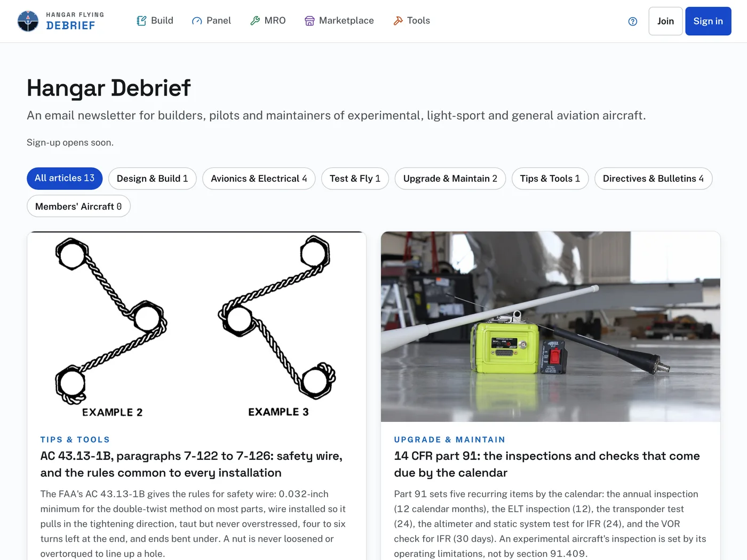
Task: Open the Panel menu
Action: tap(212, 21)
